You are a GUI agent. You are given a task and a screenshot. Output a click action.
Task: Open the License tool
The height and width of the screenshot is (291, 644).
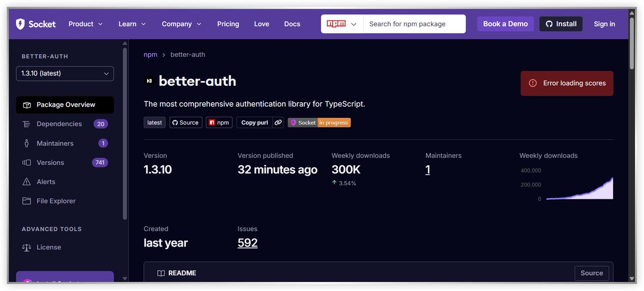pos(65,248)
